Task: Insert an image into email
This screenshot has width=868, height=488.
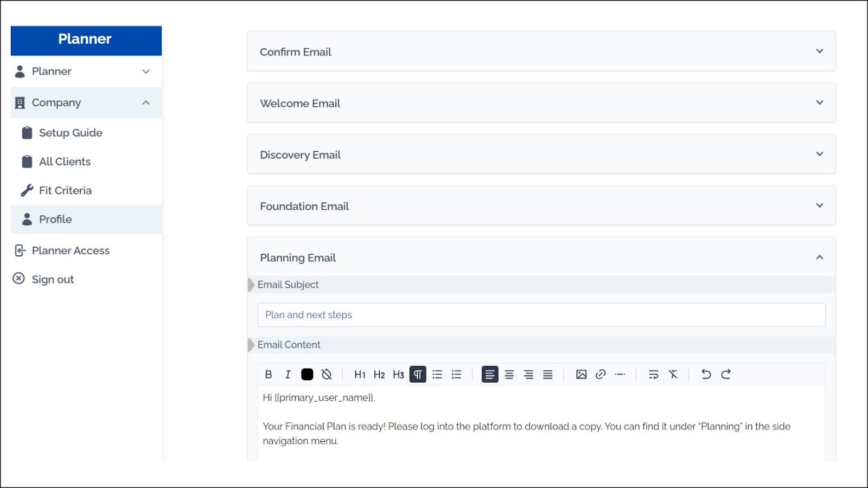Action: [x=582, y=374]
